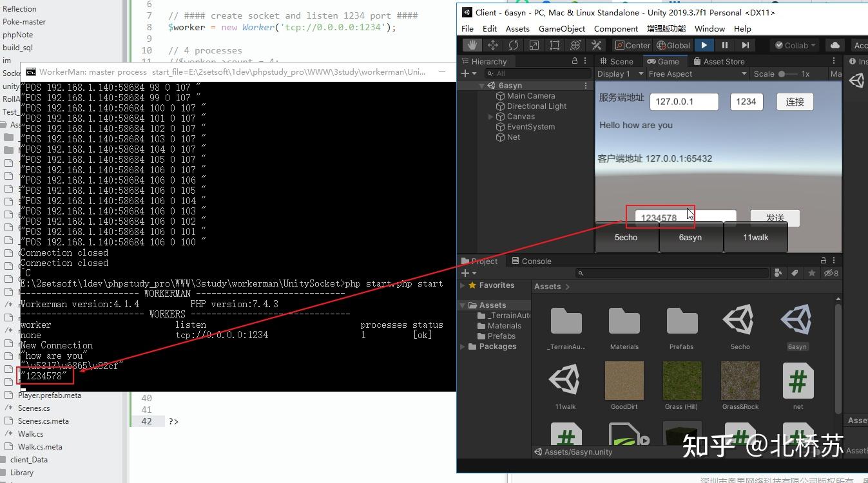This screenshot has width=868, height=483.
Task: Select the Rect transform tool
Action: coord(554,45)
